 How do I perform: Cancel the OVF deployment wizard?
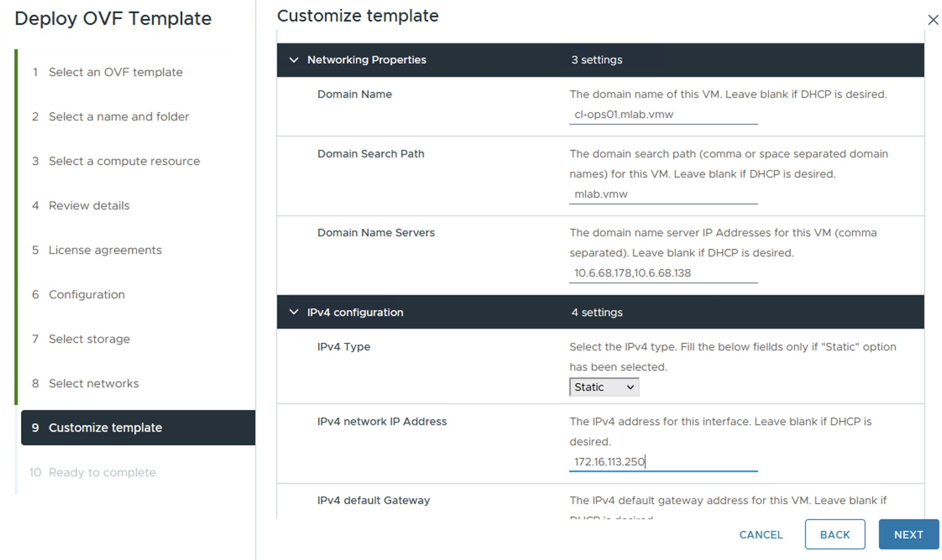761,534
